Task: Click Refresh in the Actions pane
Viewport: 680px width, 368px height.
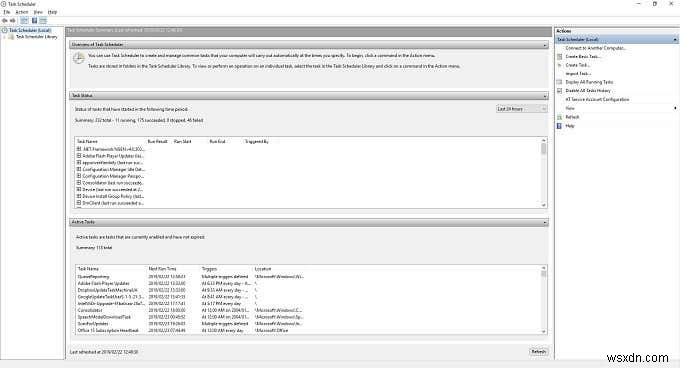Action: pos(572,117)
